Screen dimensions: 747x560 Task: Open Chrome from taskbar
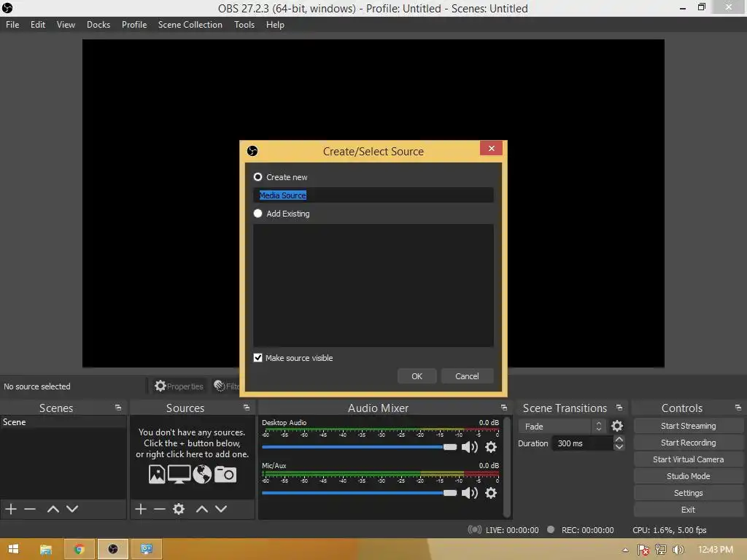[x=79, y=549]
